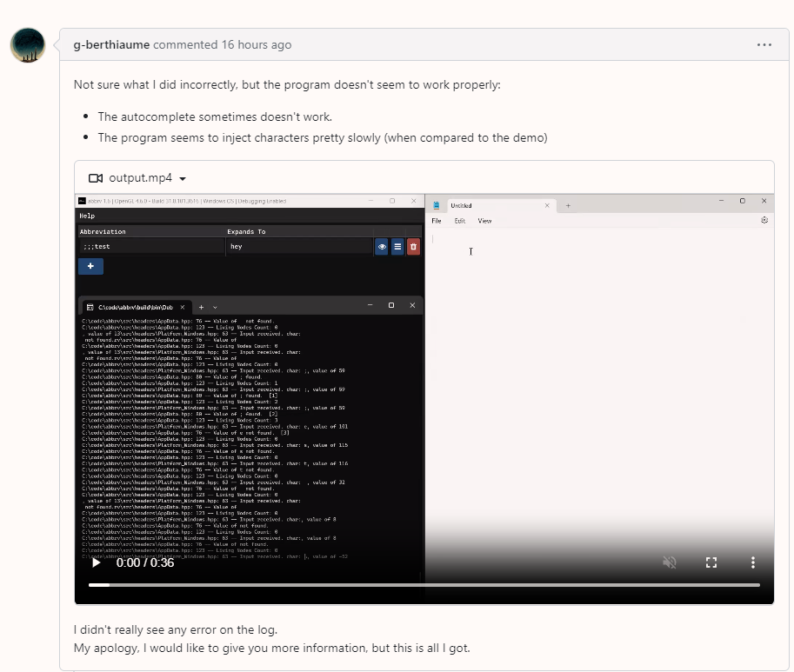794x672 pixels.
Task: Open the comment options menu on GitHub
Action: [x=764, y=44]
